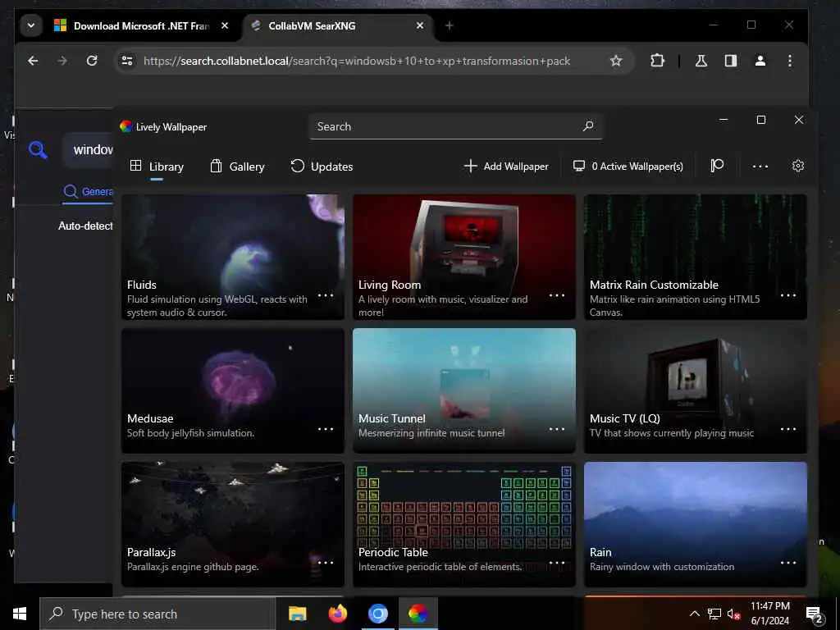The width and height of the screenshot is (840, 630).
Task: Open File Explorer from taskbar
Action: 297,614
